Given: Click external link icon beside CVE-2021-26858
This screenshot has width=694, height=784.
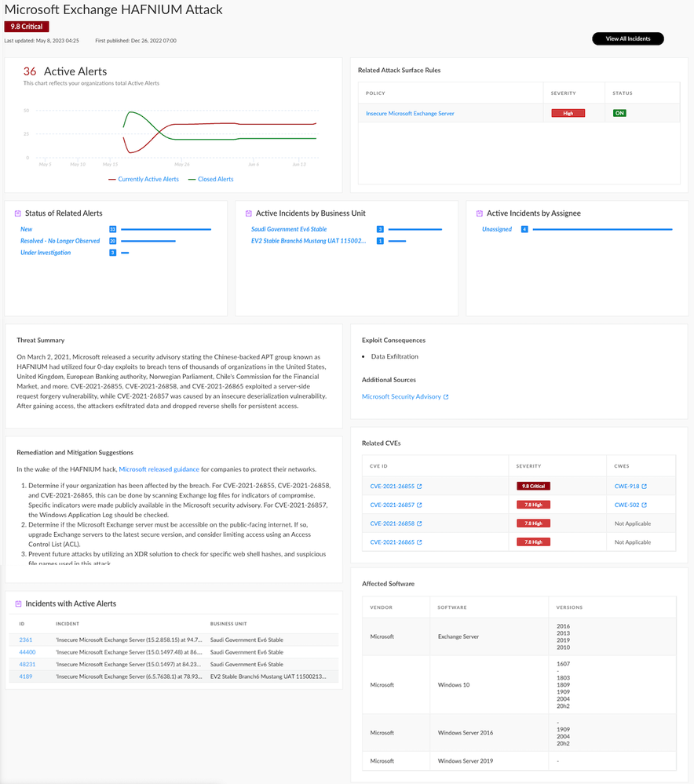Looking at the screenshot, I should [x=419, y=523].
